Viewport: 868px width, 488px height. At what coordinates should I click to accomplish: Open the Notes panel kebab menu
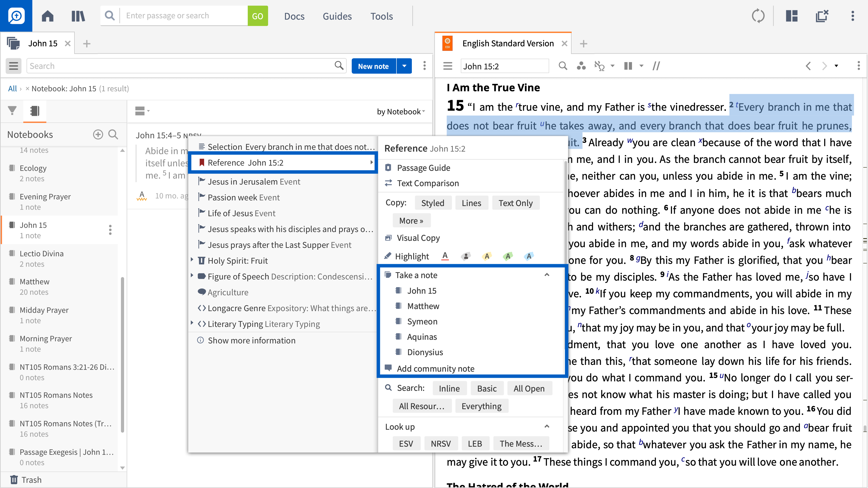425,66
